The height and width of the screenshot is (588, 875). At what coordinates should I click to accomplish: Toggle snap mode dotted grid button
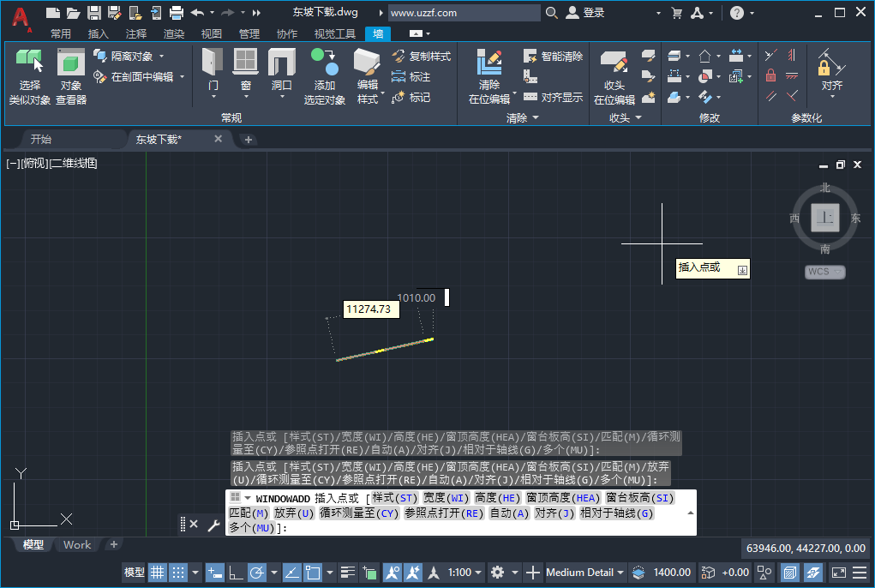(x=177, y=573)
